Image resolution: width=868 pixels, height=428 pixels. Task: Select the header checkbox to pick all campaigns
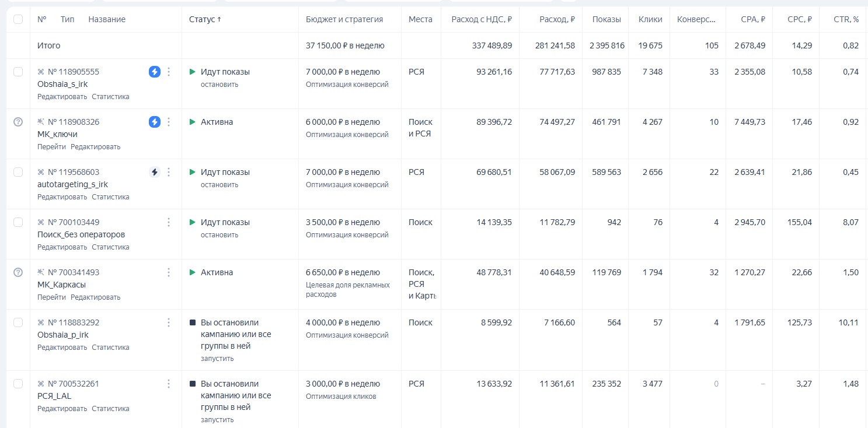18,19
